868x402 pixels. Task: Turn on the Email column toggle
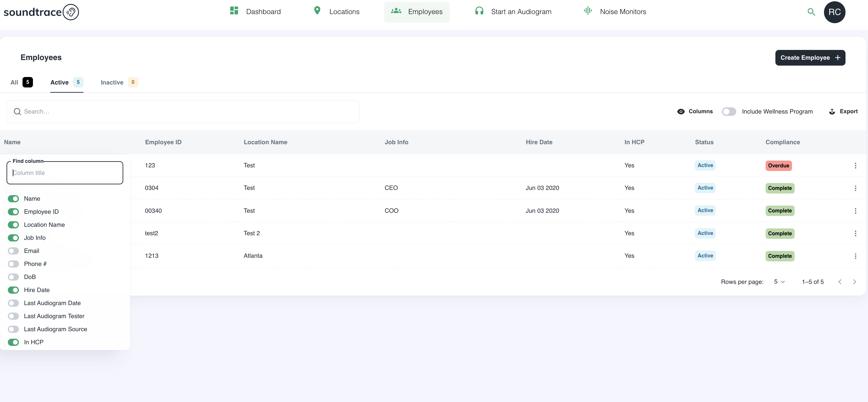coord(13,251)
